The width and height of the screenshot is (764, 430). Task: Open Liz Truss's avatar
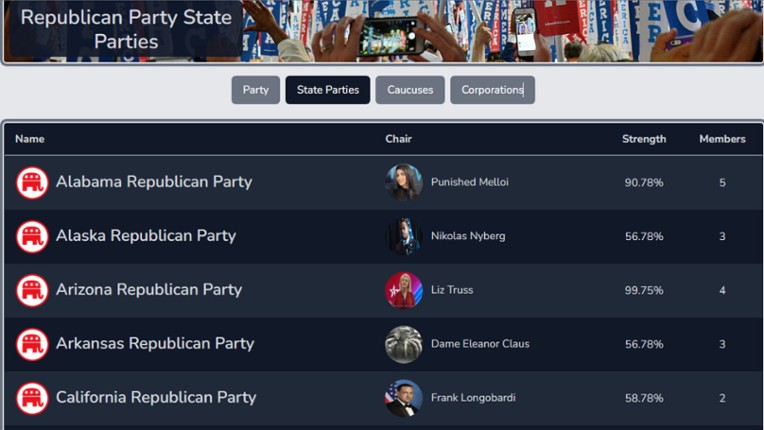(x=404, y=290)
